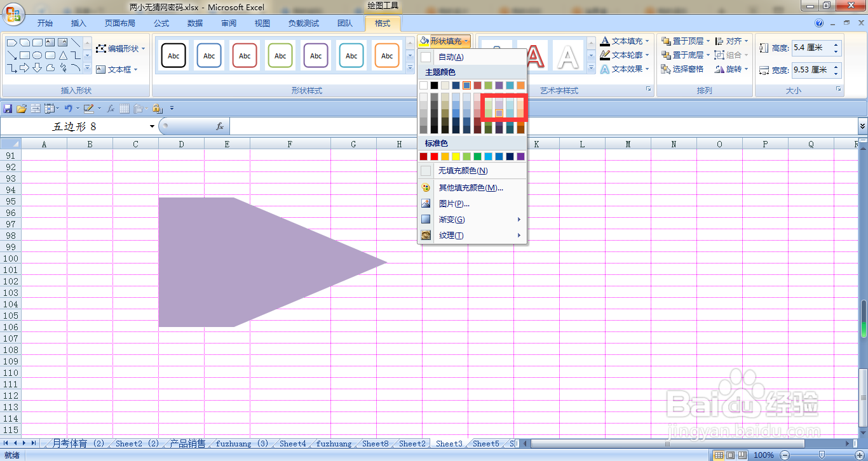Click the Undo arrow icon

point(67,109)
